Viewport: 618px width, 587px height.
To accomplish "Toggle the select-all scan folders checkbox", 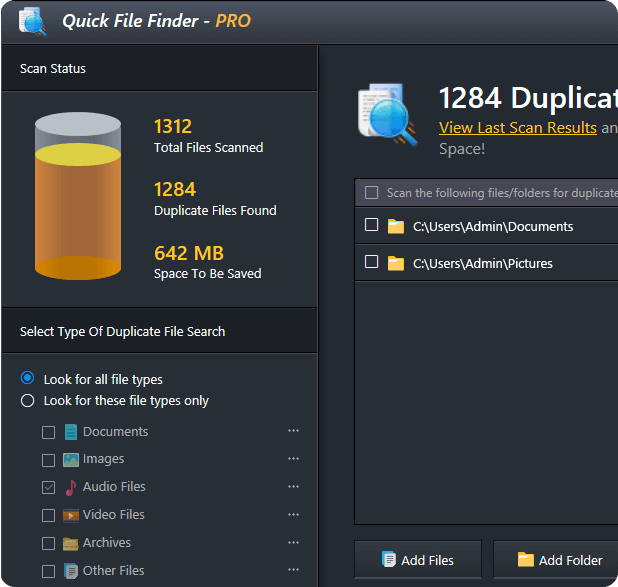I will tap(372, 192).
